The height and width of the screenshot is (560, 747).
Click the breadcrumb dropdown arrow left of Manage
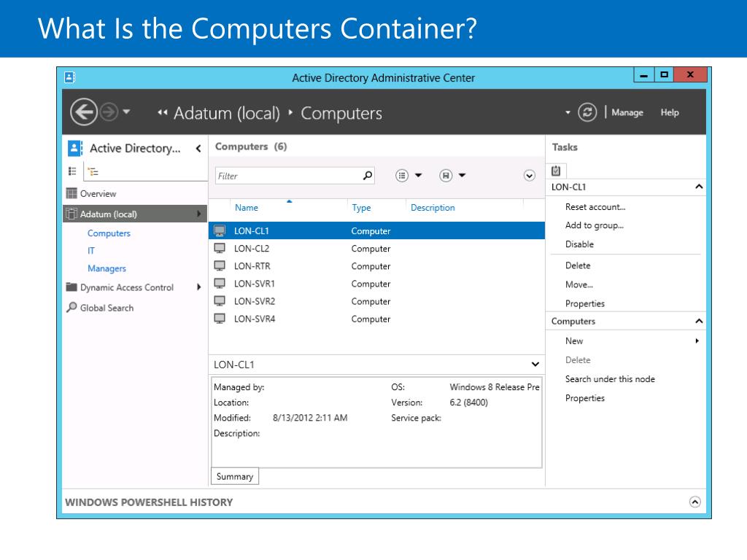(x=568, y=113)
